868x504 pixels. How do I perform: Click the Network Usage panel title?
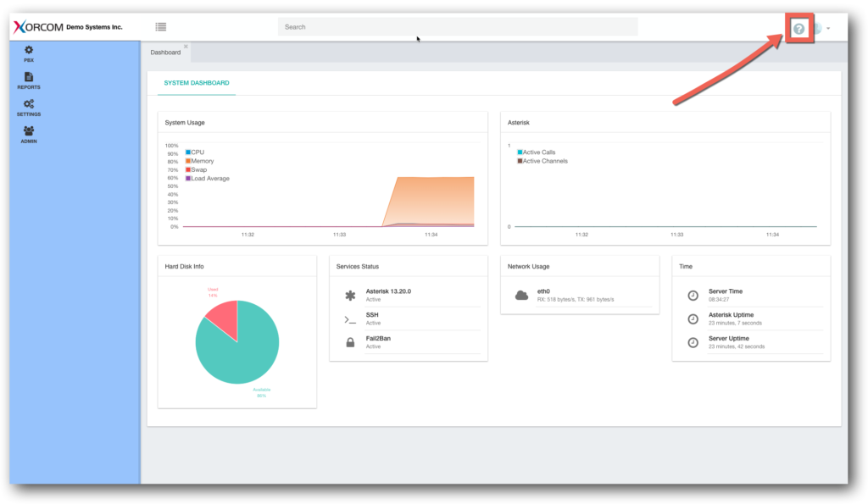pyautogui.click(x=529, y=267)
